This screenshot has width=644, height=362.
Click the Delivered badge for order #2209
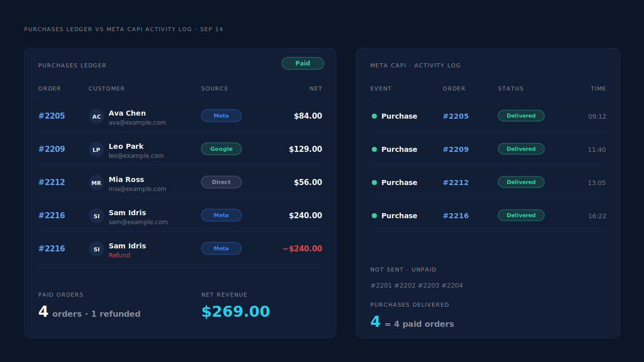click(521, 149)
